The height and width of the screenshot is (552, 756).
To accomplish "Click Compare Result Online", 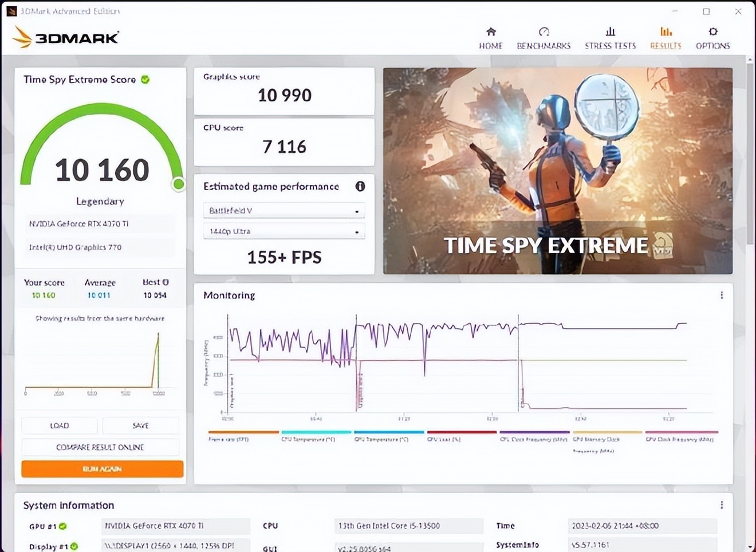I will [100, 447].
